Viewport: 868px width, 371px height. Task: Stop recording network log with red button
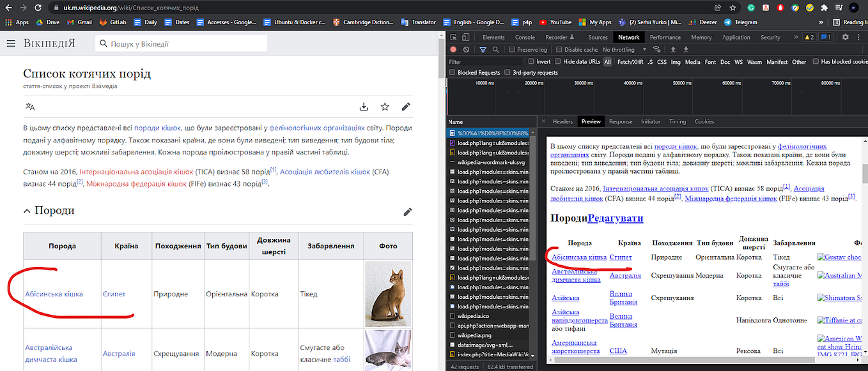point(453,50)
